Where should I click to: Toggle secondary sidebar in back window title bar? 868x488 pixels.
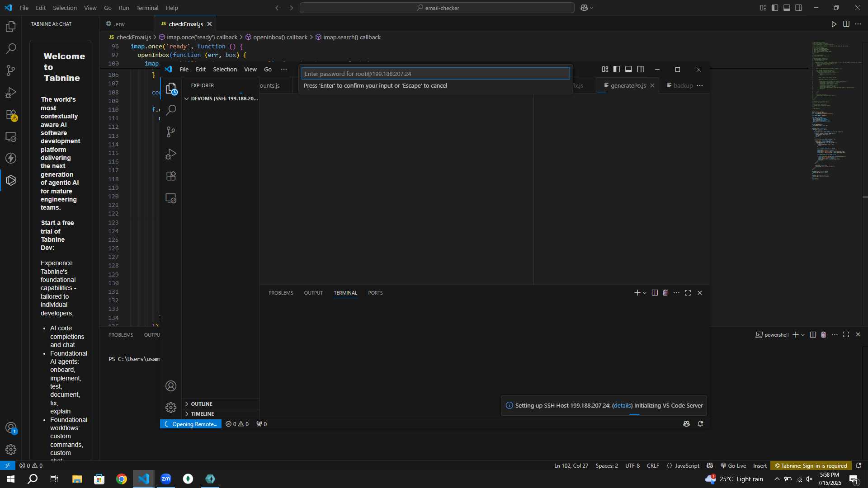click(799, 8)
